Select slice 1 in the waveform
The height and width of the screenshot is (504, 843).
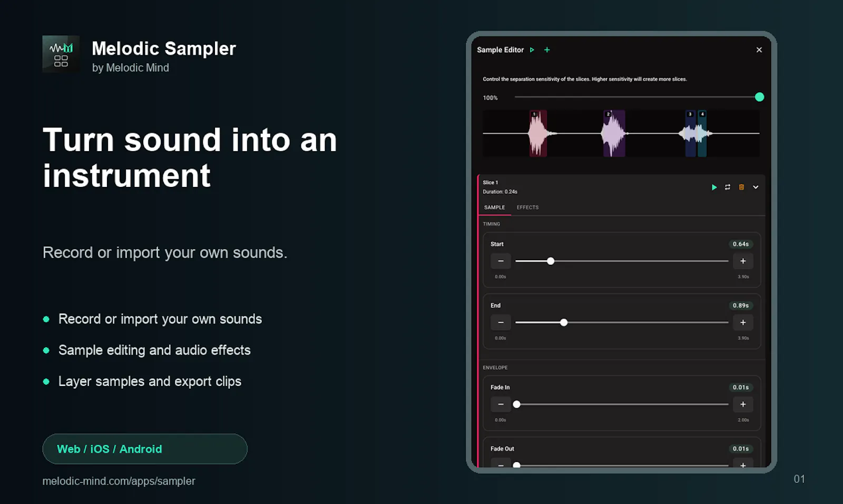coord(538,133)
